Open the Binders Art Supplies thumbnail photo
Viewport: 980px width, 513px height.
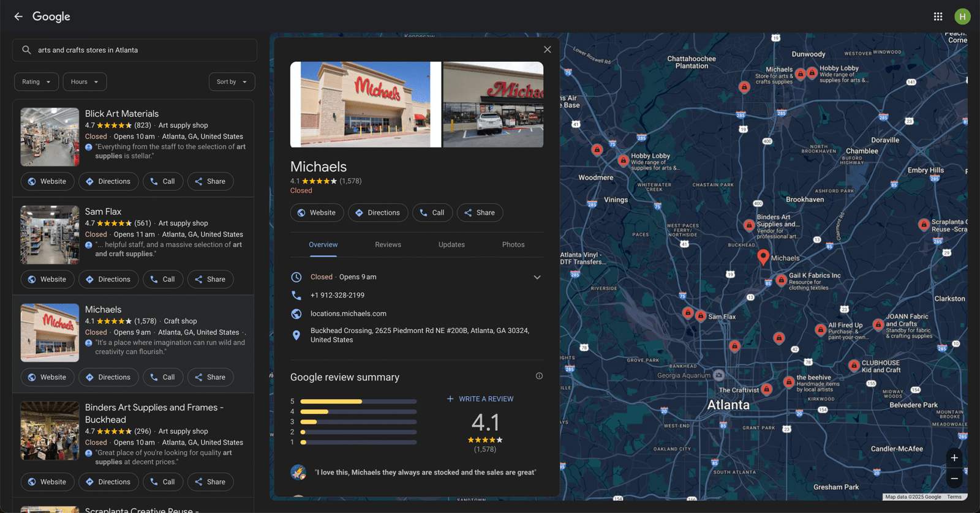click(50, 431)
